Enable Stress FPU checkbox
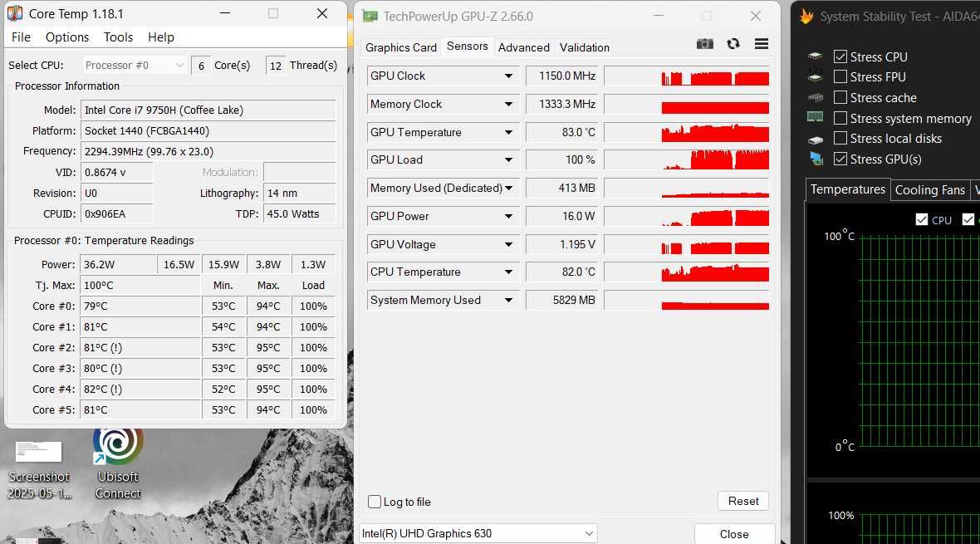The height and width of the screenshot is (544, 980). point(840,77)
